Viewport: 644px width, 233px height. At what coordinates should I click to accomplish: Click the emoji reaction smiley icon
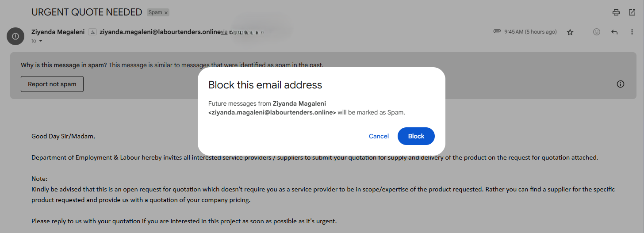597,32
